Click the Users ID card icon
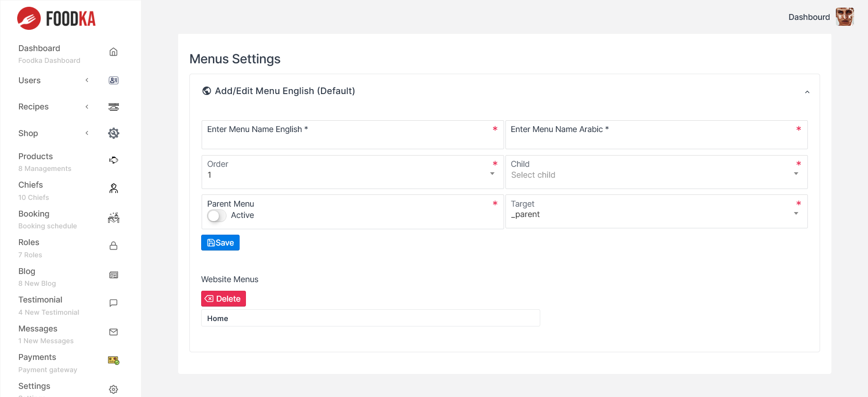The height and width of the screenshot is (397, 868). coord(113,80)
